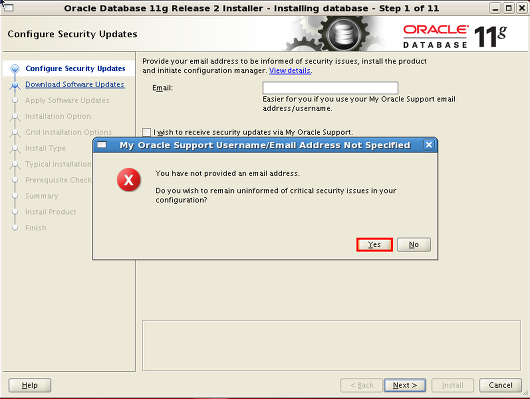Image resolution: width=530 pixels, height=399 pixels.
Task: Maximize the Oracle installer window
Action: click(x=508, y=8)
